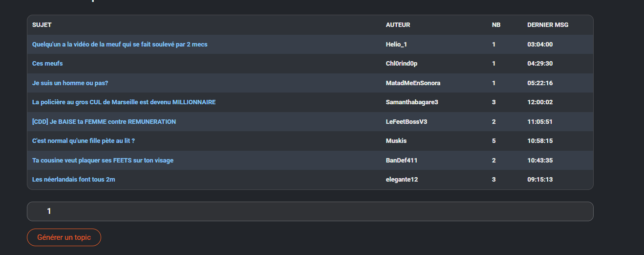Click author name Samanthabagare3
This screenshot has height=255, width=644.
coord(412,102)
